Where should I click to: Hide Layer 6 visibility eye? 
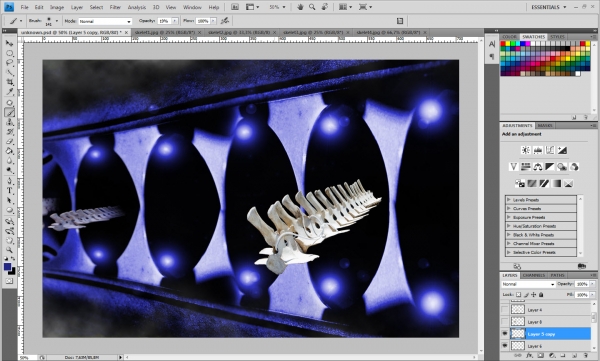(505, 346)
